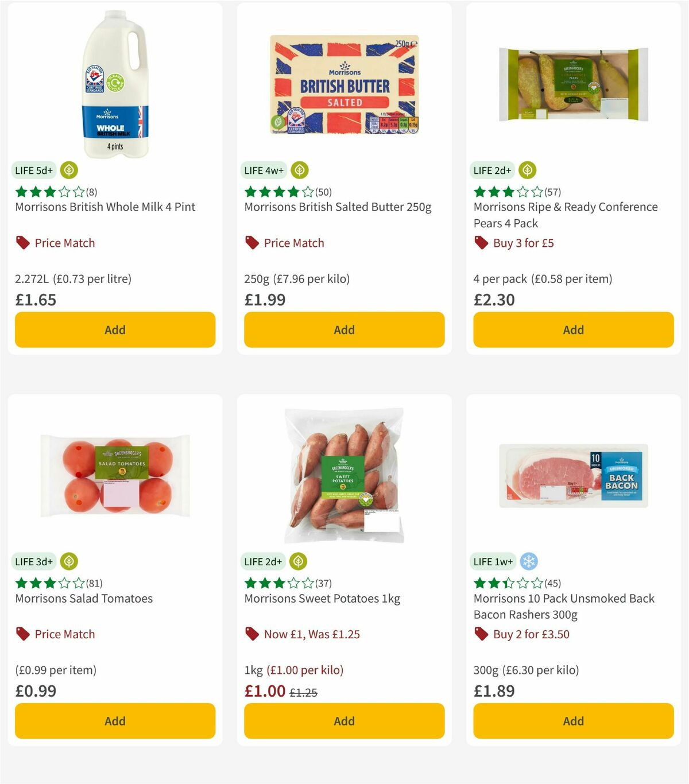Add Morrisons British Whole Milk to the basket
Image resolution: width=689 pixels, height=784 pixels.
[x=115, y=329]
